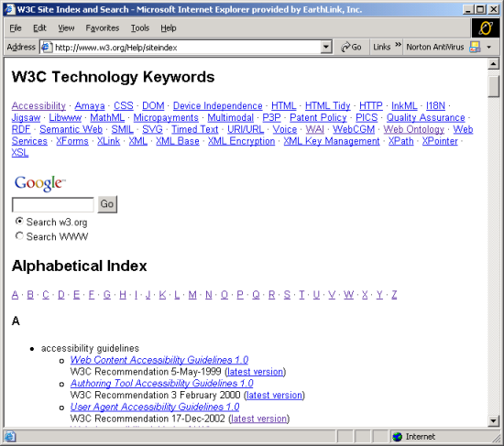Open the Patent Policy link

[x=318, y=117]
